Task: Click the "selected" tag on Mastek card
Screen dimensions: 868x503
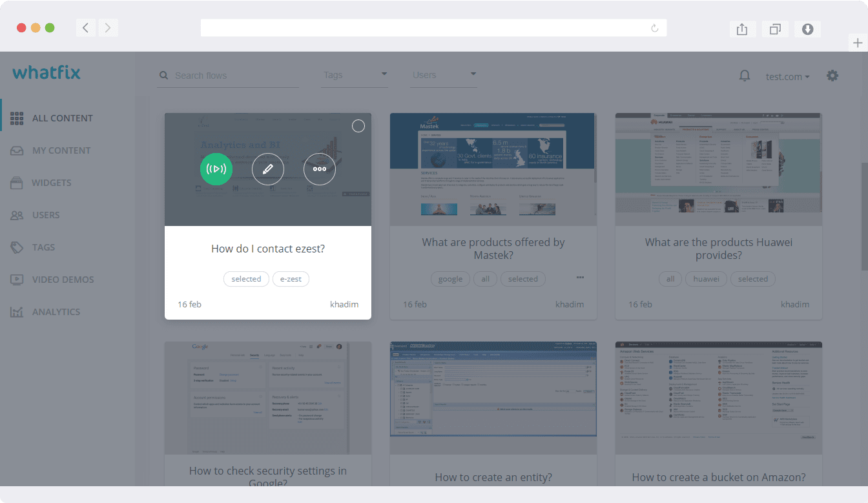Action: 522,279
